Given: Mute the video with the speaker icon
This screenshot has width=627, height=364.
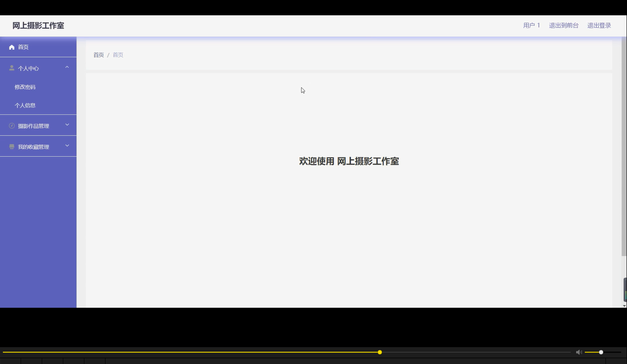Looking at the screenshot, I should coord(579,352).
